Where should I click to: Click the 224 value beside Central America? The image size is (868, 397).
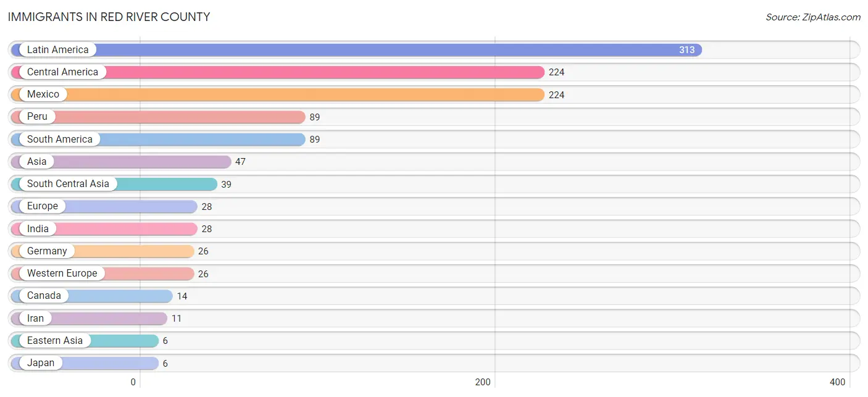(556, 72)
